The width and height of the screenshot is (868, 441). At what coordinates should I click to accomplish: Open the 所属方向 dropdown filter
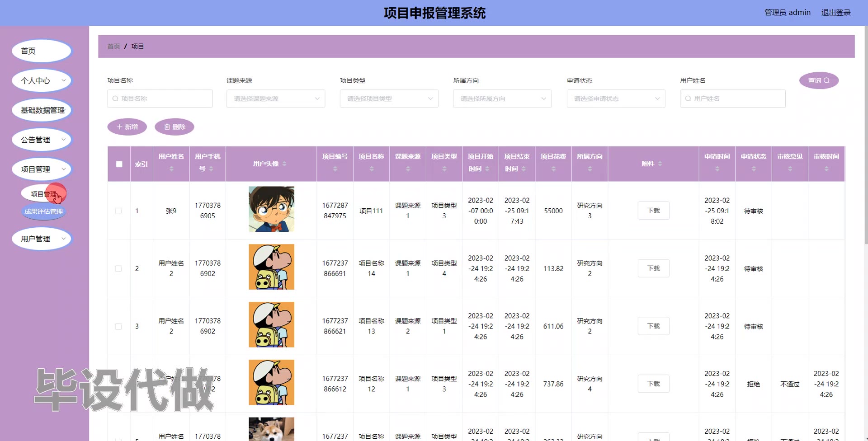coord(502,99)
